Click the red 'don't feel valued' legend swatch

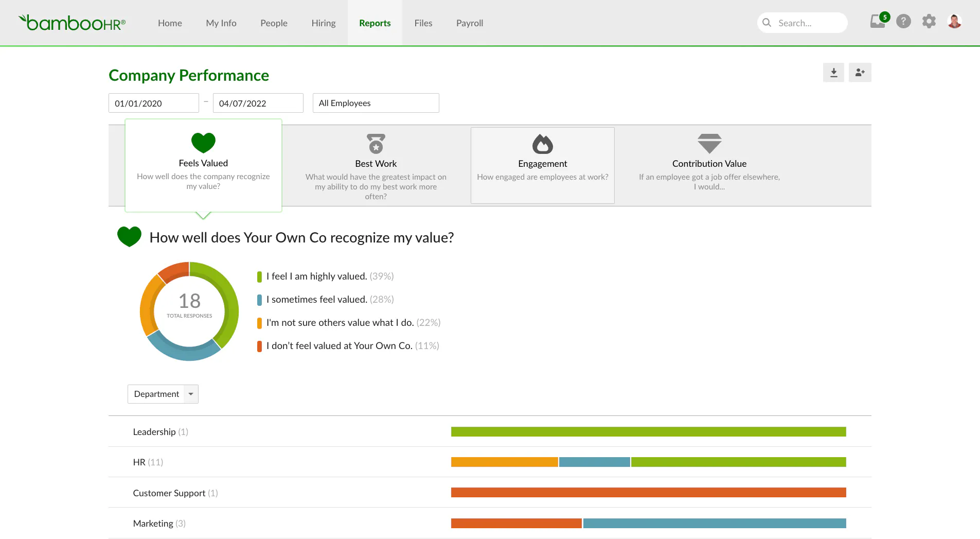(x=260, y=346)
